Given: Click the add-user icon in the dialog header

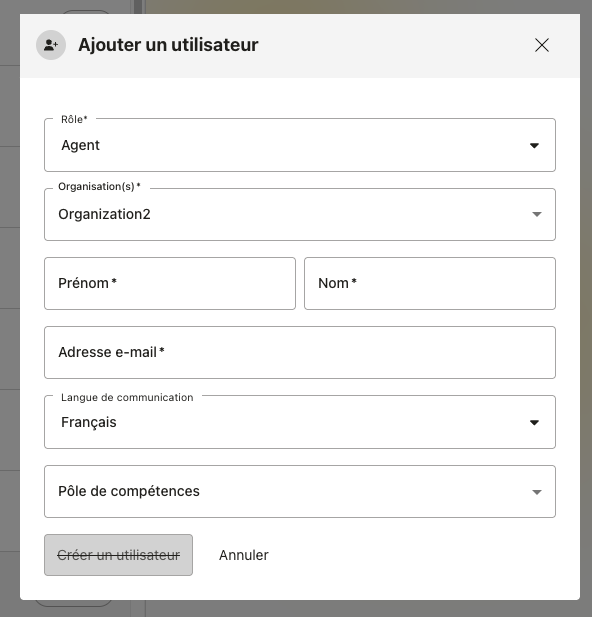Looking at the screenshot, I should (51, 45).
